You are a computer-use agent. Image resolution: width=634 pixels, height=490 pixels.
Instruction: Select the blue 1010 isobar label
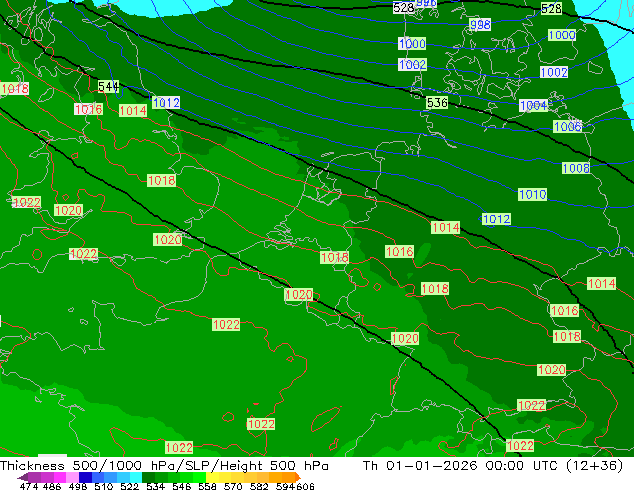point(533,194)
